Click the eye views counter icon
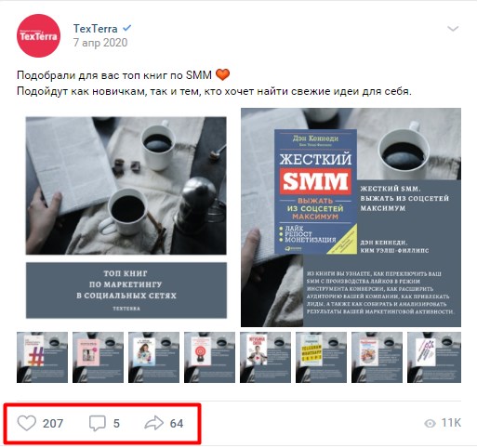477x448 pixels. pyautogui.click(x=430, y=424)
